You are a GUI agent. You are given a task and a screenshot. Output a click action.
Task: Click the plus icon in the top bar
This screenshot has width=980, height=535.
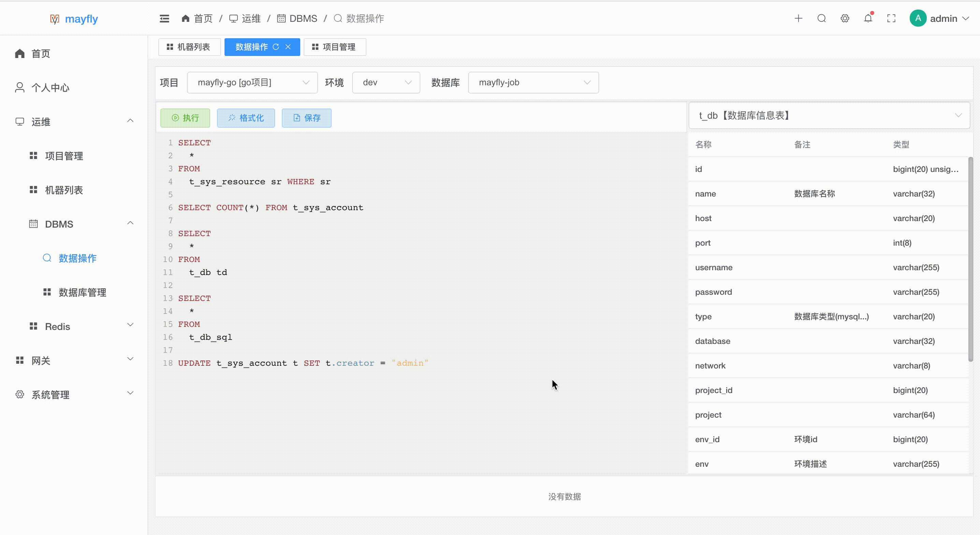pos(798,18)
